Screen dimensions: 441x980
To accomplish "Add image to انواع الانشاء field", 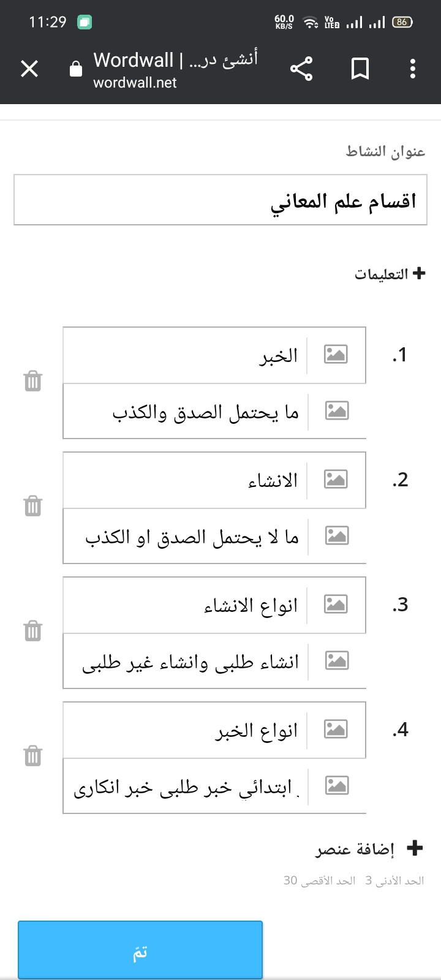I will click(336, 605).
